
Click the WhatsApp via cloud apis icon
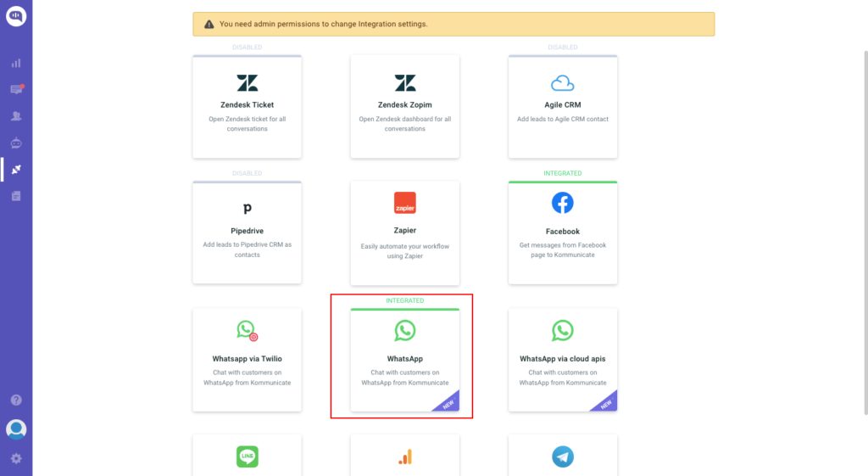click(x=563, y=330)
